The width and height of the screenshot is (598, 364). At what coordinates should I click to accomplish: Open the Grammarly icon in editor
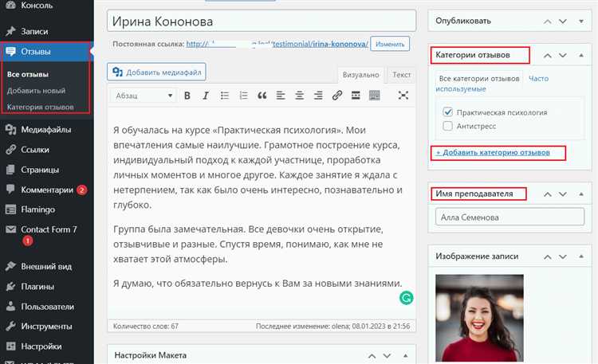(406, 298)
